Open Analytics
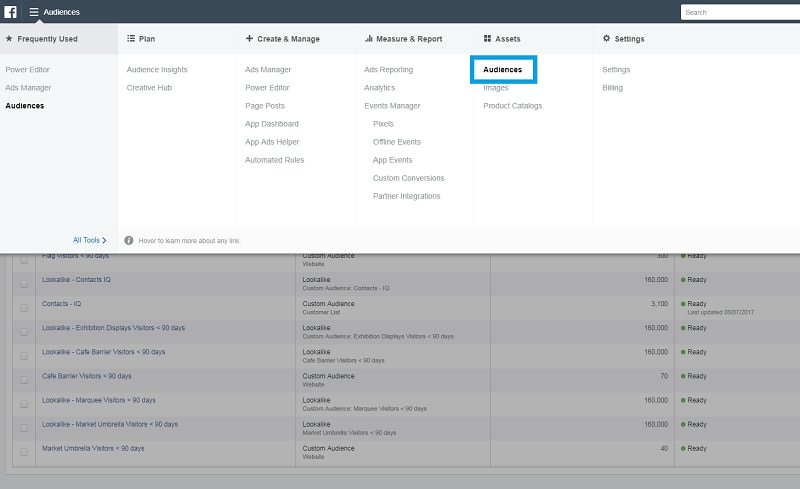The height and width of the screenshot is (489, 800). point(379,88)
